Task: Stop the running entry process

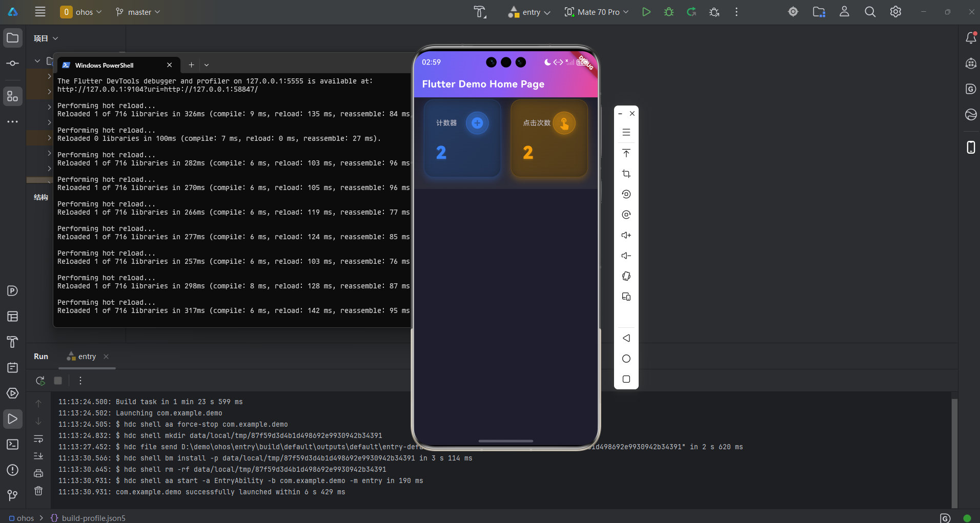Action: point(58,381)
